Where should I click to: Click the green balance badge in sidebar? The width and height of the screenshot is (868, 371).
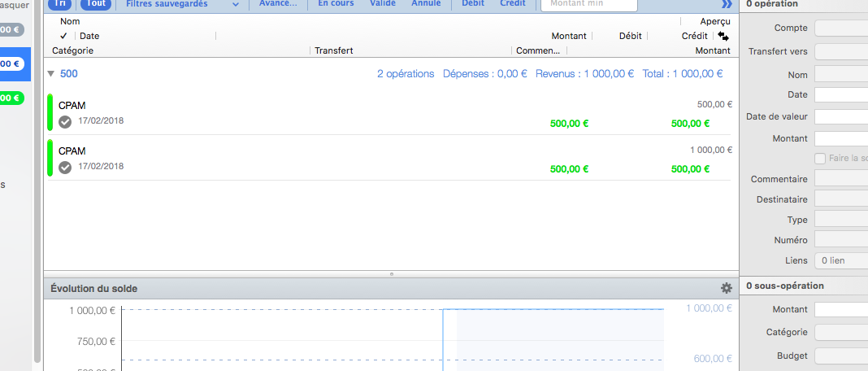pos(11,98)
